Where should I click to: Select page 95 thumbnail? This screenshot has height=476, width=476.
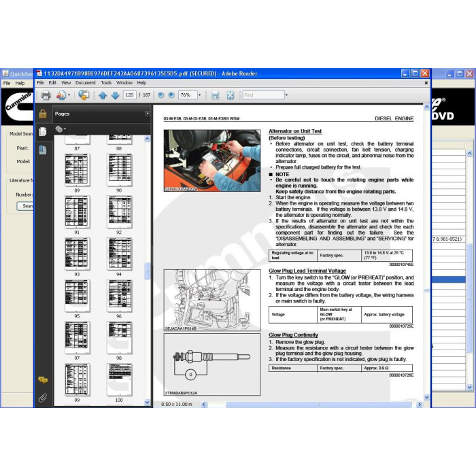pyautogui.click(x=77, y=296)
